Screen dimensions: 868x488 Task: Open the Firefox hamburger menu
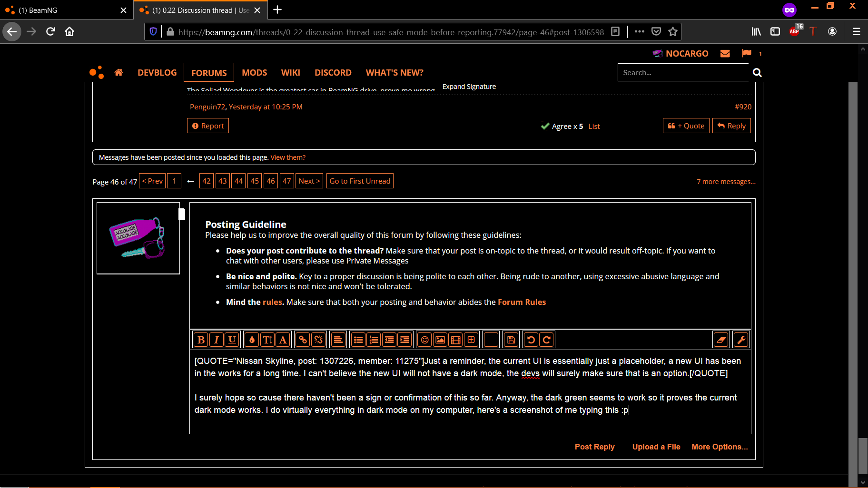tap(857, 31)
